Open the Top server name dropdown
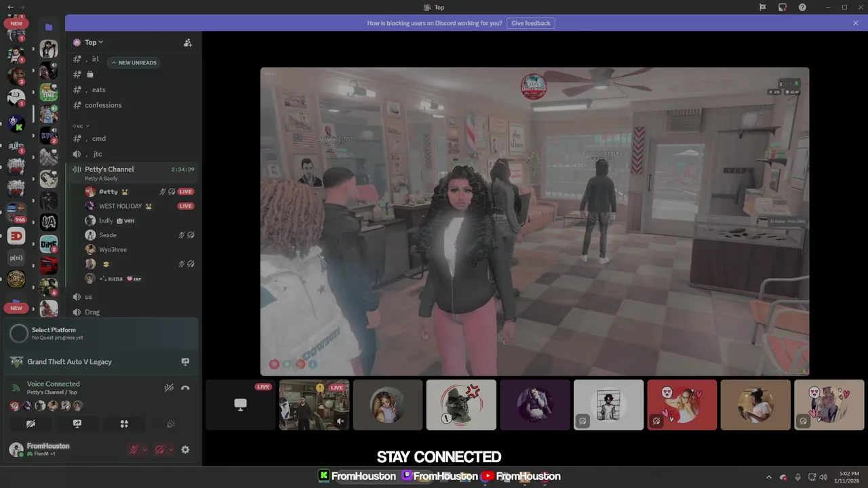This screenshot has width=868, height=488. pos(93,42)
